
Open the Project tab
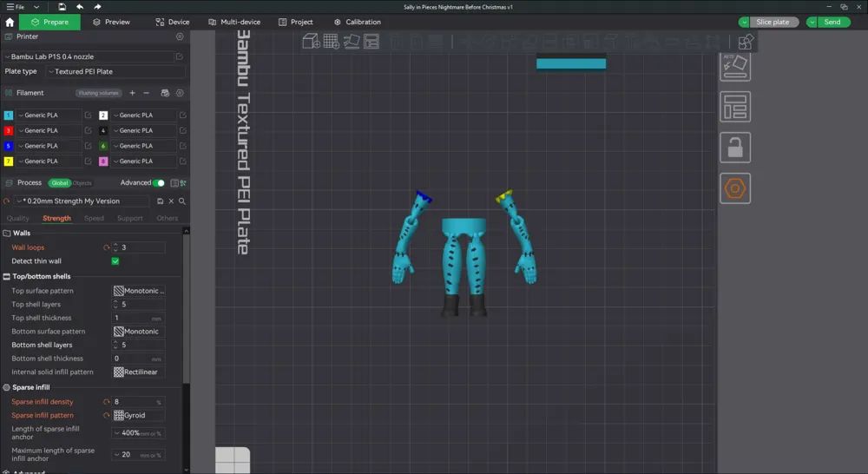296,23
